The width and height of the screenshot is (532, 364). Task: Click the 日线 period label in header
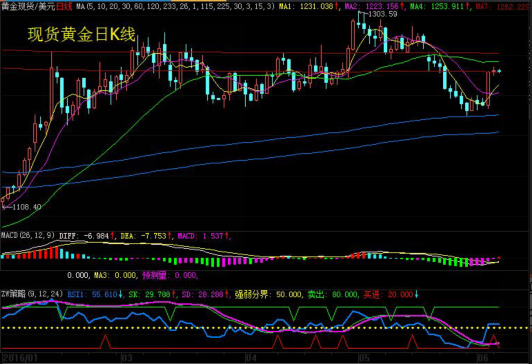(64, 6)
